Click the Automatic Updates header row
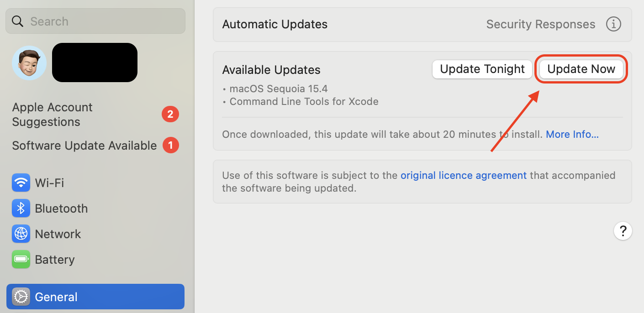The height and width of the screenshot is (313, 644). click(x=274, y=24)
